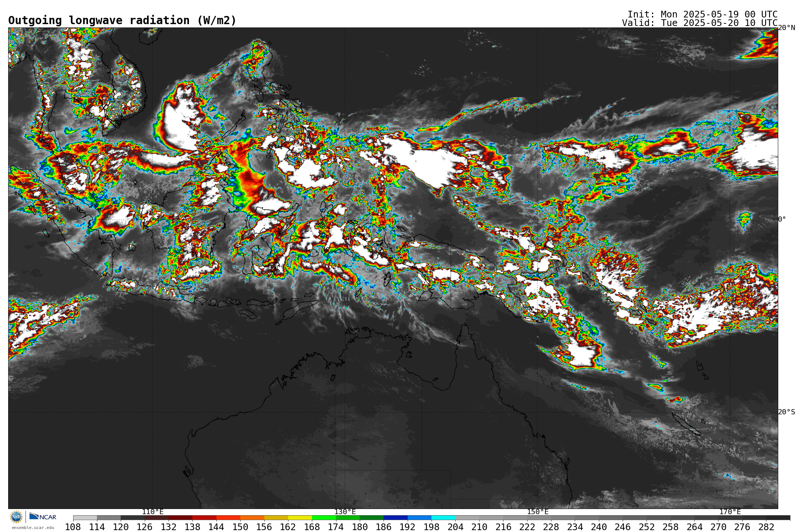Click the 0° equator latitude label
This screenshot has height=532, width=802.
[782, 219]
